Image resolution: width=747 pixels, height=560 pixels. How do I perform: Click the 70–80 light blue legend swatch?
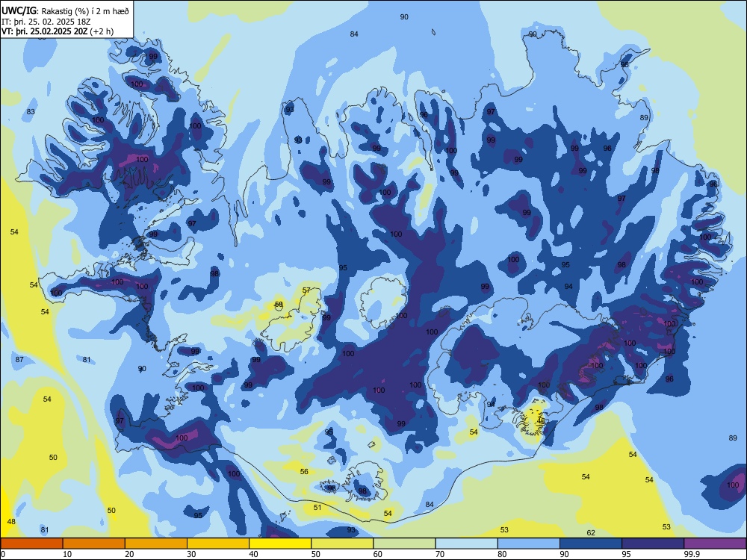pyautogui.click(x=466, y=544)
